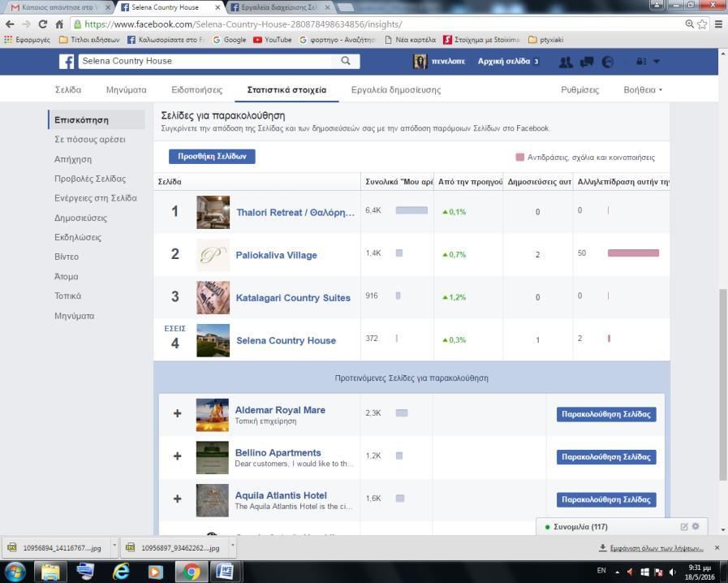The width and height of the screenshot is (728, 583).
Task: Open the Facebook messages icon
Action: [x=587, y=62]
